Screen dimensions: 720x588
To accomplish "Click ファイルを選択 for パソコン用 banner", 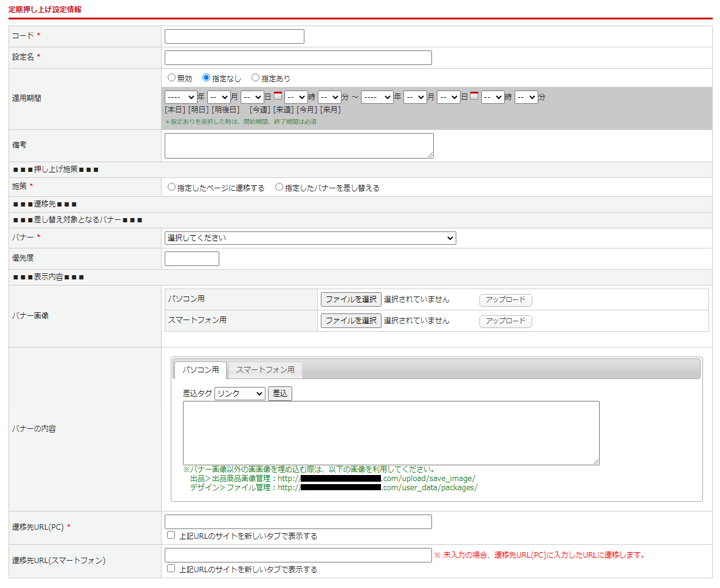I will [351, 299].
